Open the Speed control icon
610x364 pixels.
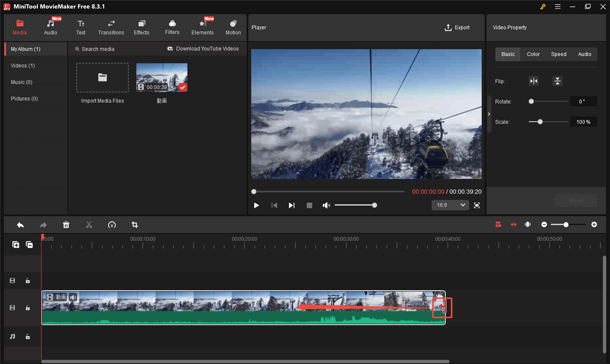click(x=112, y=225)
